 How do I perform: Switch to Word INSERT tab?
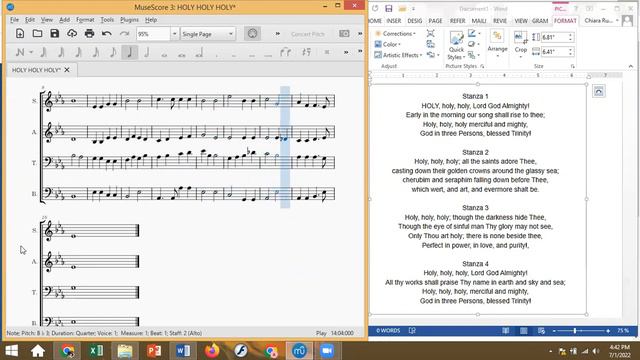click(393, 21)
